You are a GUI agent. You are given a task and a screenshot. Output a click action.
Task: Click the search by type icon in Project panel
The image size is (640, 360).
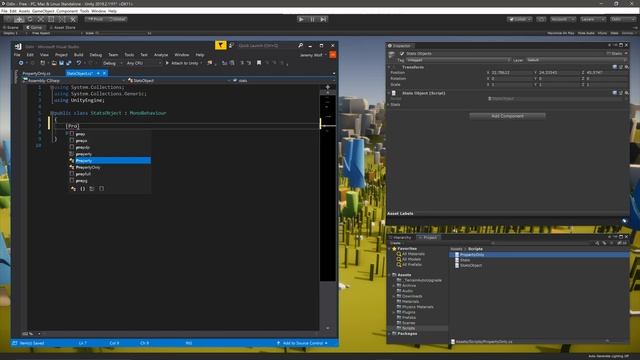pyautogui.click(x=597, y=243)
